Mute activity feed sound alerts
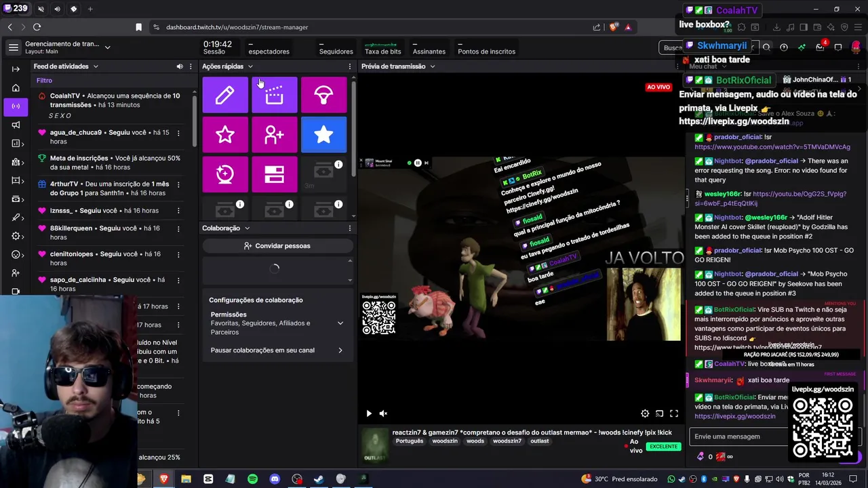Screen dimensions: 868x488 [179, 66]
